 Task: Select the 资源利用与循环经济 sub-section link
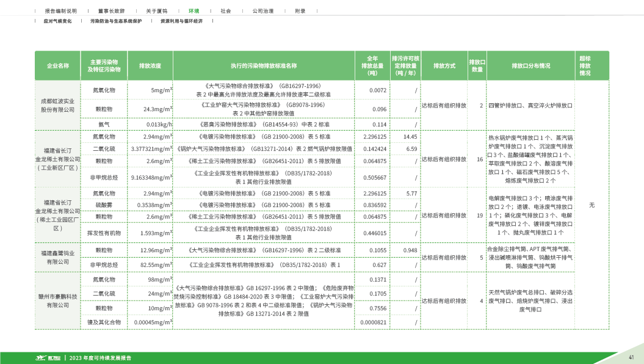point(181,21)
